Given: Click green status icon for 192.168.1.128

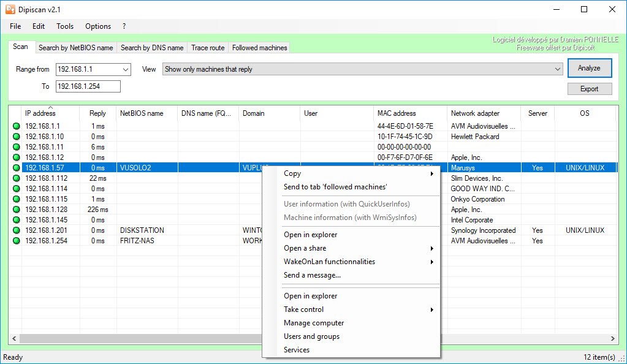Looking at the screenshot, I should pyautogui.click(x=17, y=210).
